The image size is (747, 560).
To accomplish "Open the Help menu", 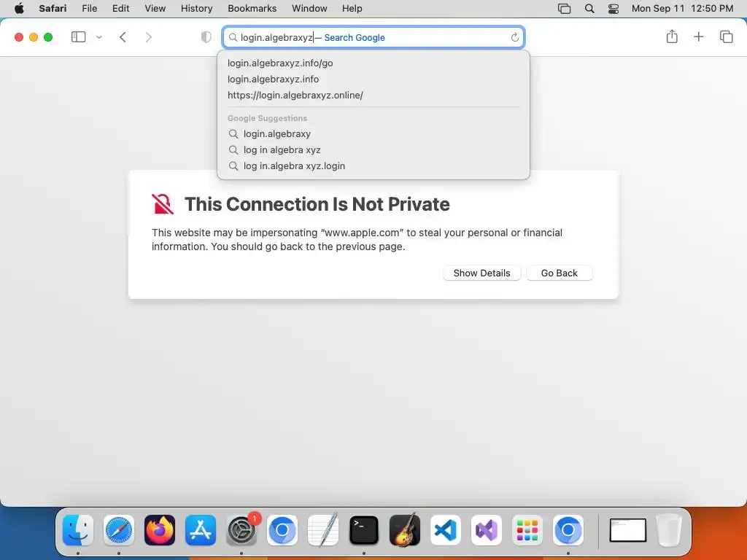I will pyautogui.click(x=352, y=9).
